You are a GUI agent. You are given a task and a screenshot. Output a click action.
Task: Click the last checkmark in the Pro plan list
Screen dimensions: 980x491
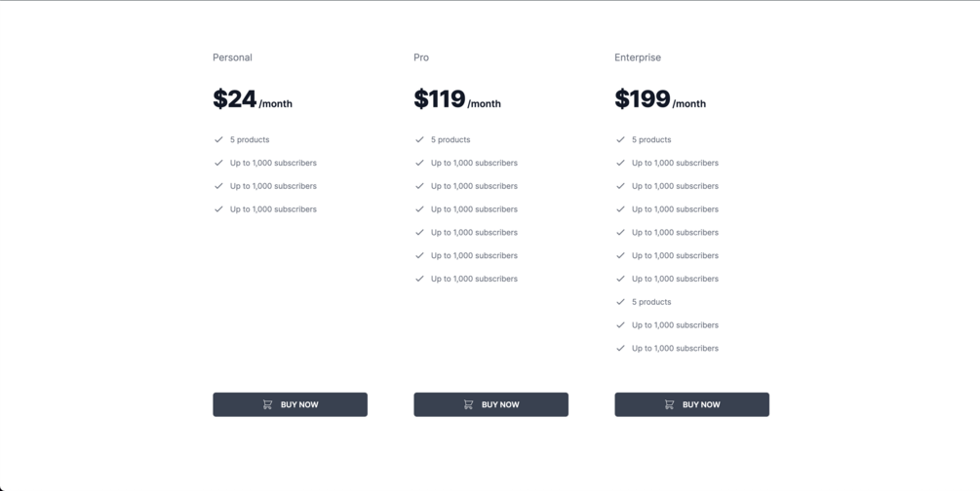coord(419,279)
